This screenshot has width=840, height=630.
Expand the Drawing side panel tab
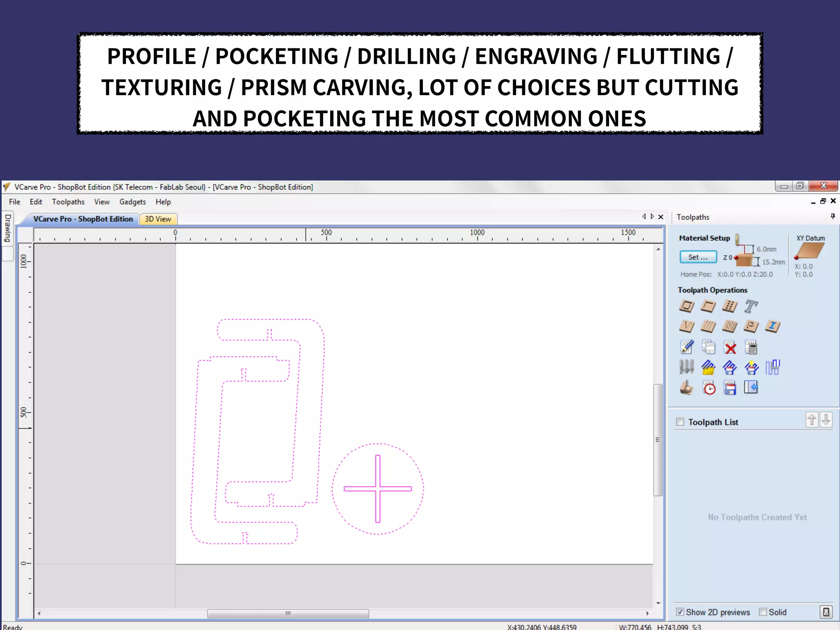[8, 228]
